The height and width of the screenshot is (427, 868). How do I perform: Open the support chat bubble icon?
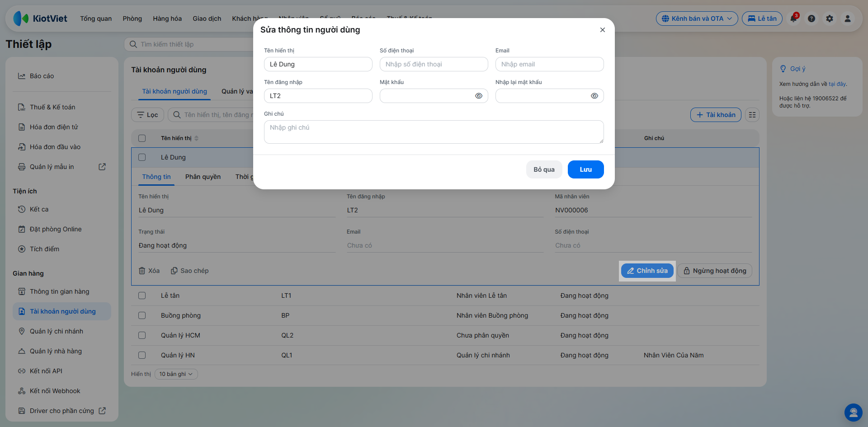click(854, 413)
